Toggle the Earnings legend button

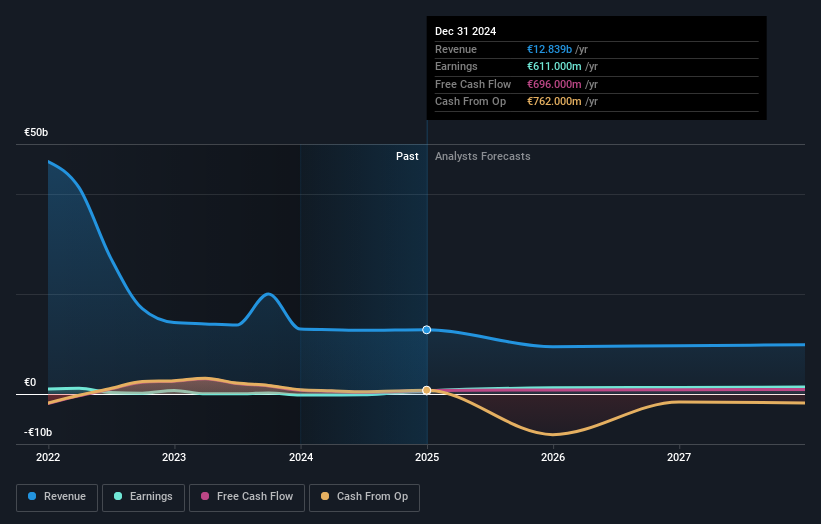143,497
